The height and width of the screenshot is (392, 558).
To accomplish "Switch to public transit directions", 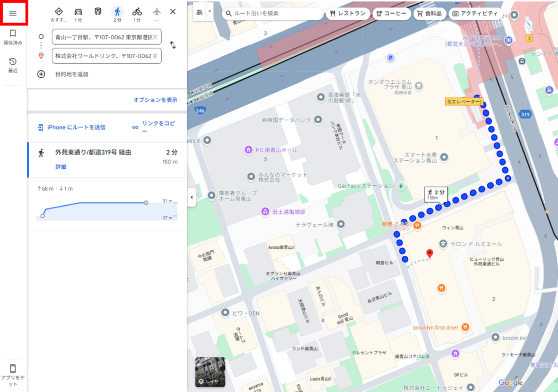I will point(98,12).
